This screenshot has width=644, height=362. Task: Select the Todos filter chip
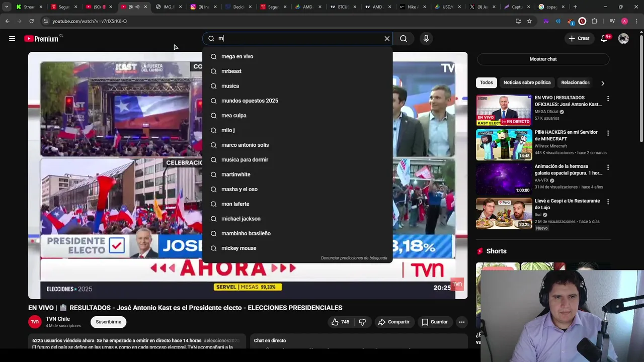tap(486, 82)
